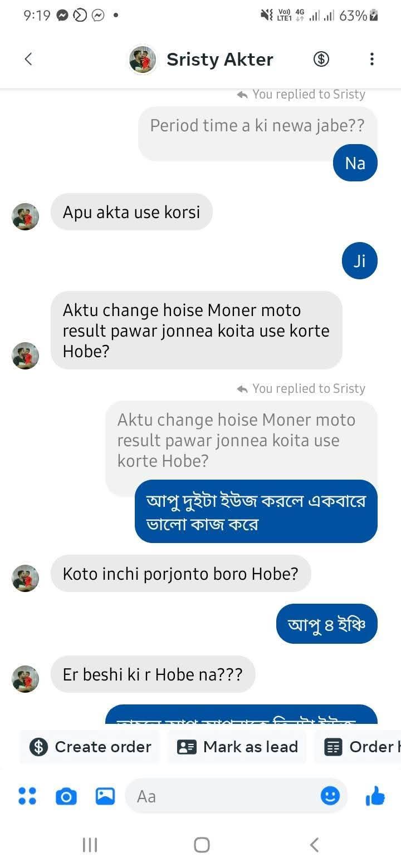This screenshot has height=868, width=401.
Task: Send a thumbs up like
Action: coord(375,796)
